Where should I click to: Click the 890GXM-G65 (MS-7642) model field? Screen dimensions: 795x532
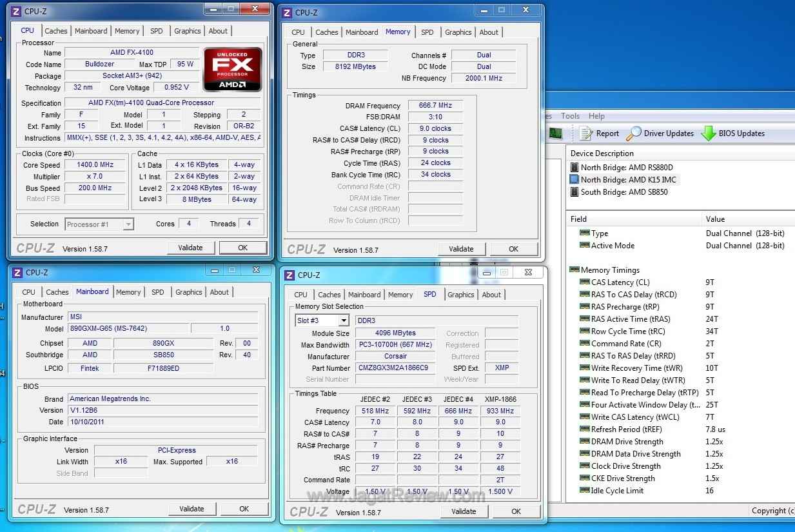click(128, 328)
